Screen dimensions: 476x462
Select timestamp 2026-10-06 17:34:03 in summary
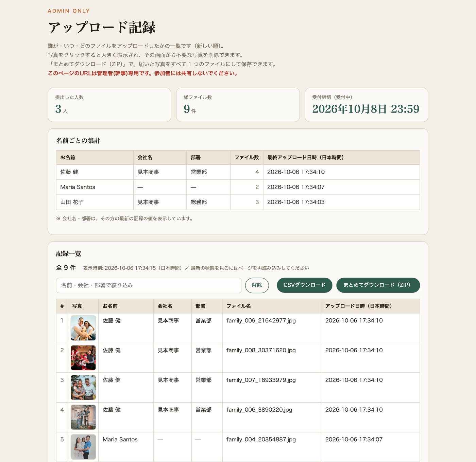(x=296, y=202)
